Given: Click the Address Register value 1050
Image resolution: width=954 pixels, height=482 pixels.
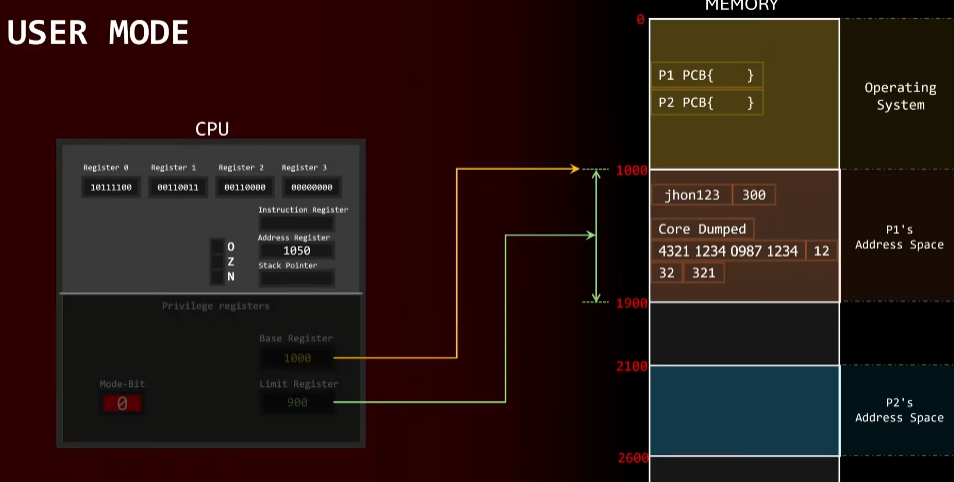Looking at the screenshot, I should tap(297, 251).
